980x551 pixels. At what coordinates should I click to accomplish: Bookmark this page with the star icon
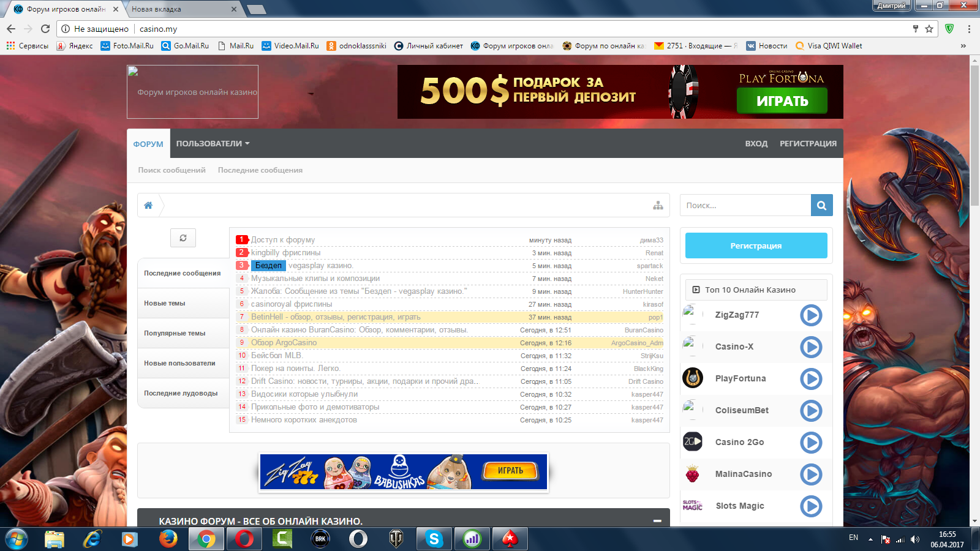(x=929, y=29)
